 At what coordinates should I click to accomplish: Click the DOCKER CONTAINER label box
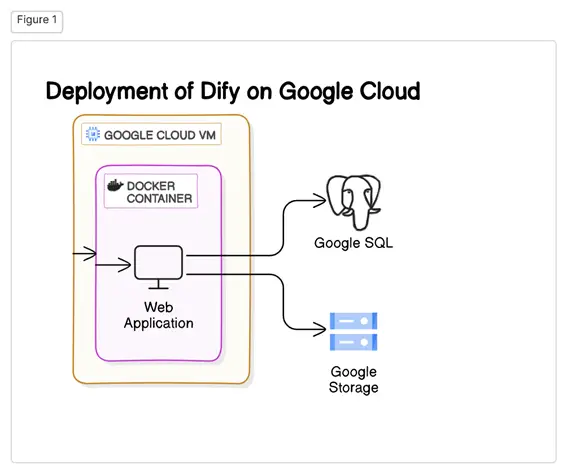[x=151, y=191]
